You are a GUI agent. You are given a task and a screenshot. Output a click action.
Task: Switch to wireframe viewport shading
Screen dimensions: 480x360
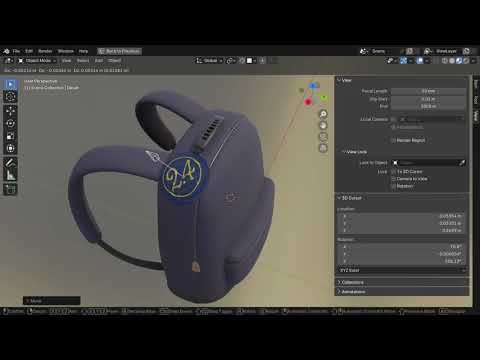click(445, 61)
